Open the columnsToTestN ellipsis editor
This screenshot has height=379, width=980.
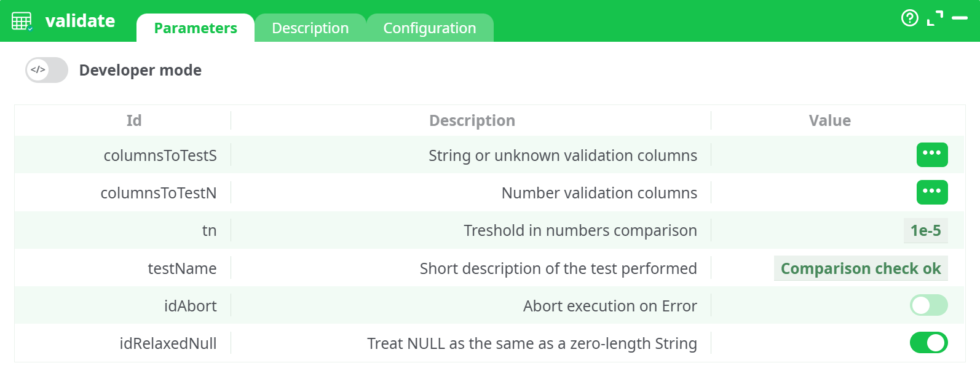pos(932,192)
